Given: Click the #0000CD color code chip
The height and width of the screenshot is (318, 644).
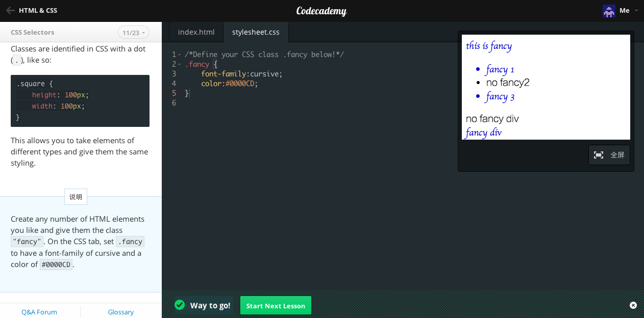Looking at the screenshot, I should coord(56,264).
